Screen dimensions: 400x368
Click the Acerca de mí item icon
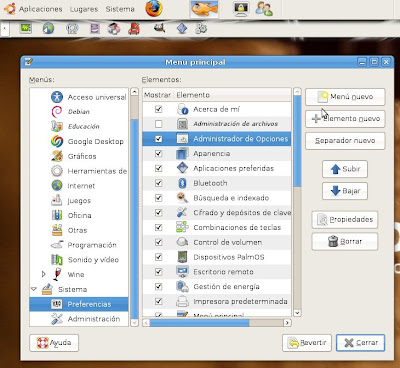(x=182, y=109)
